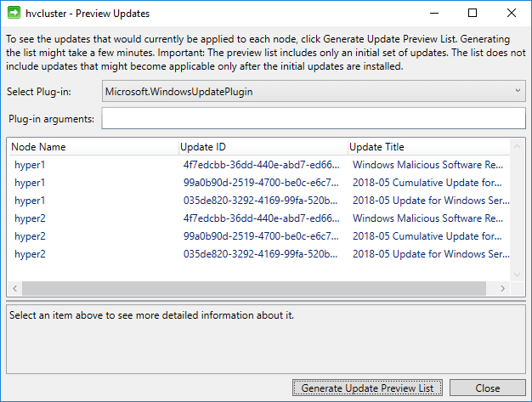Click Generate Update Preview List button

[367, 388]
